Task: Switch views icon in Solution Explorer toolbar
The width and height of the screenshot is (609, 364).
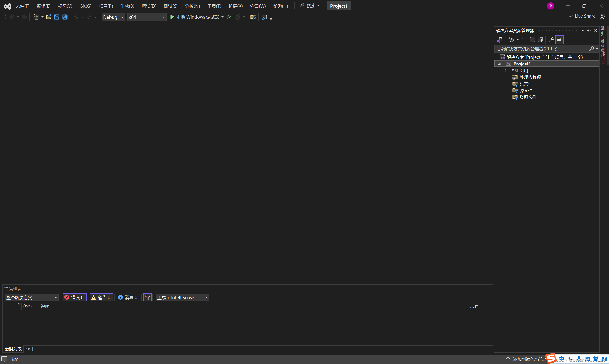Action: click(500, 40)
